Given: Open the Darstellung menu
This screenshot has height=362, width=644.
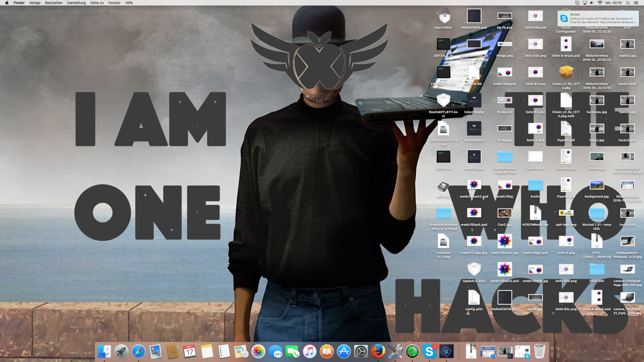Looking at the screenshot, I should click(x=76, y=3).
